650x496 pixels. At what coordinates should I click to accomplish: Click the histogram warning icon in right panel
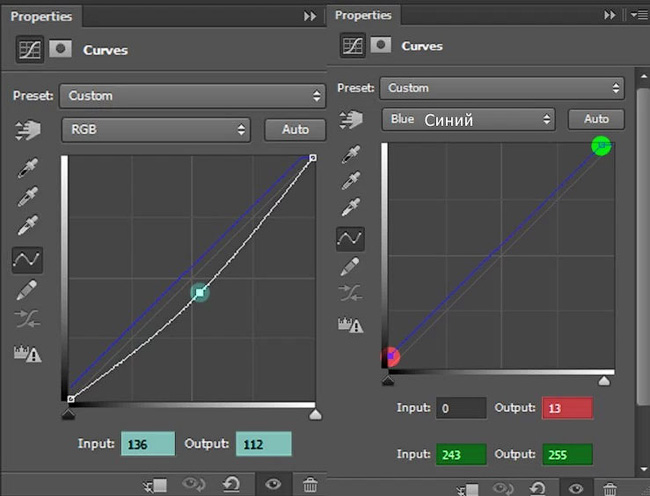pyautogui.click(x=351, y=325)
